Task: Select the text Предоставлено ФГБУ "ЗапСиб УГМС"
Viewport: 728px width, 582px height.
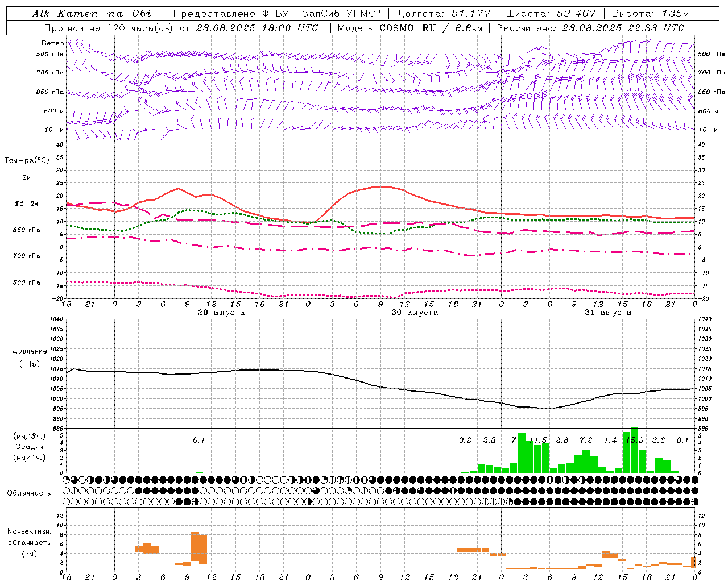Action: (x=276, y=14)
